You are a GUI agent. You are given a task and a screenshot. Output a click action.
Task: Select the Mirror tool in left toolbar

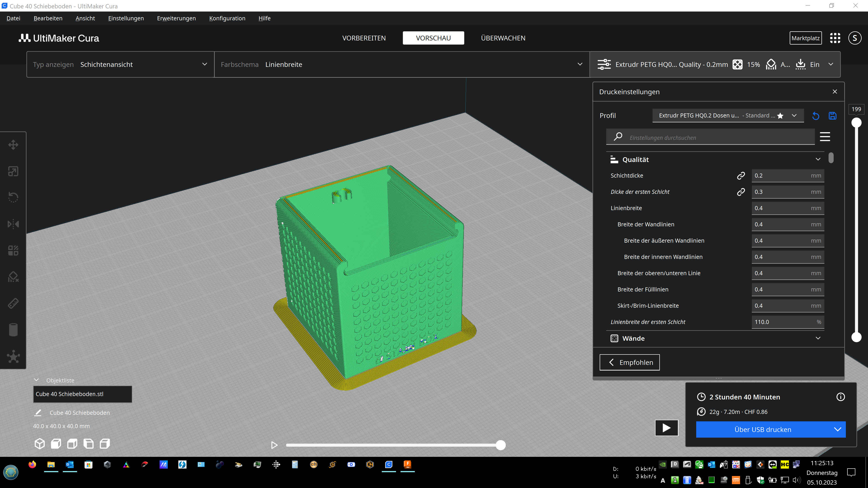pos(13,224)
